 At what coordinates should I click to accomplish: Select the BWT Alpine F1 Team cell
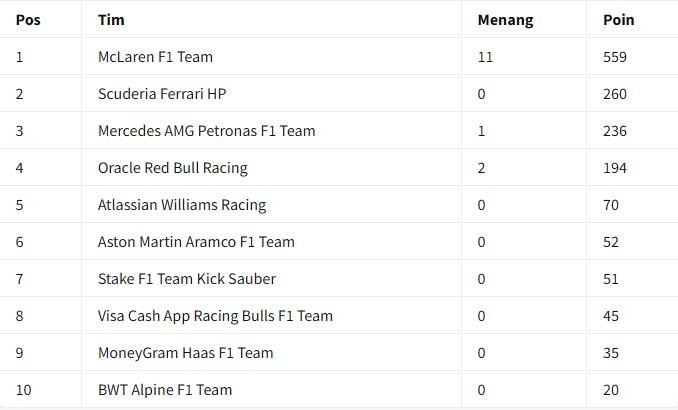coord(165,390)
